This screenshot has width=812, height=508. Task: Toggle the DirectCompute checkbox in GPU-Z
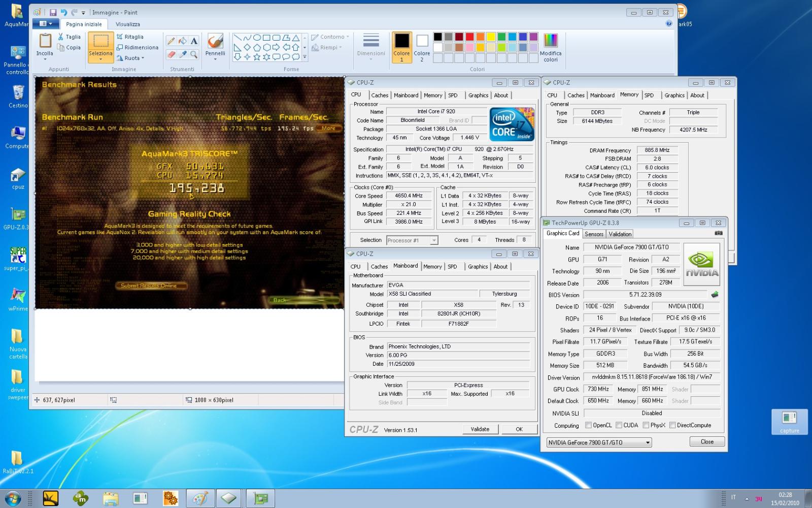(x=672, y=425)
